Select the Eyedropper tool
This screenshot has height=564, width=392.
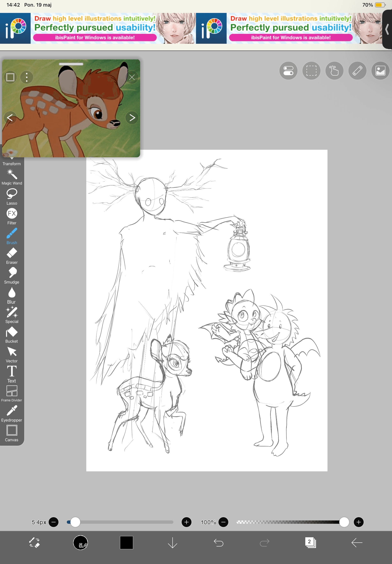12,413
